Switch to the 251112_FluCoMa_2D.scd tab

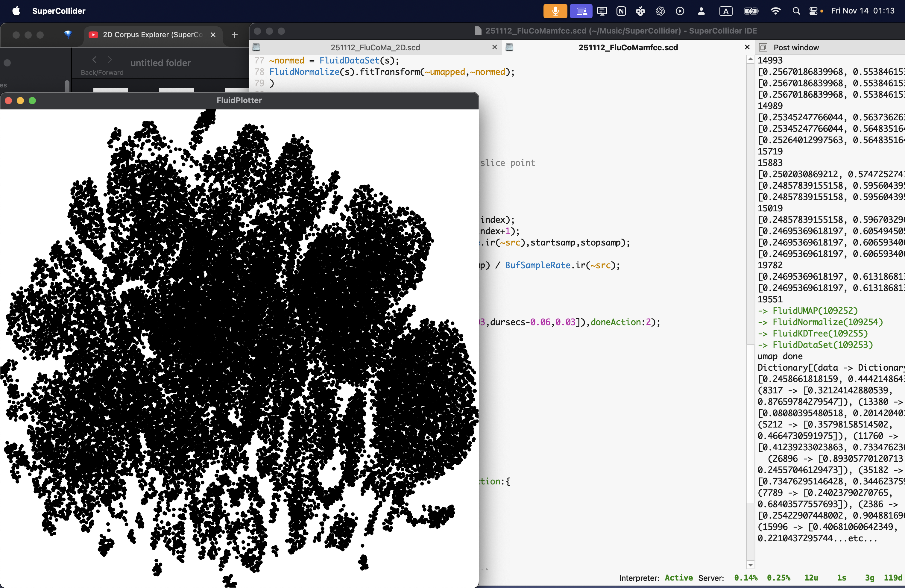[375, 48]
